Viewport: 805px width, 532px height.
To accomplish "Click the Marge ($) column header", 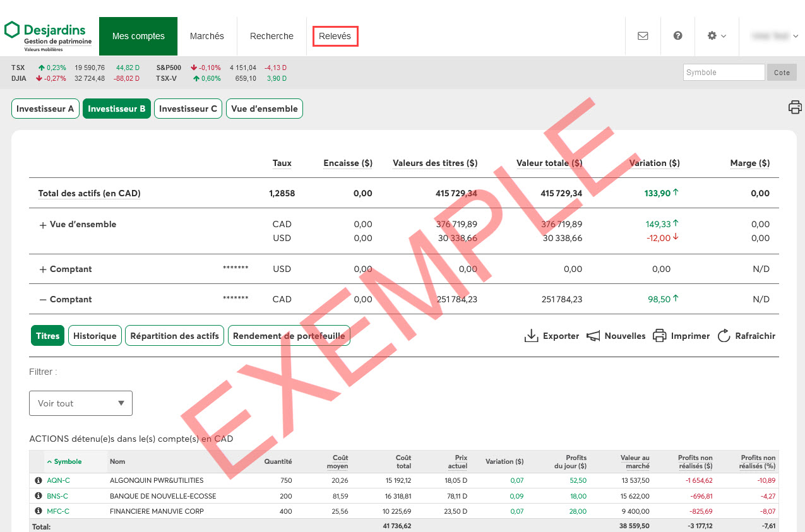I will tap(750, 163).
